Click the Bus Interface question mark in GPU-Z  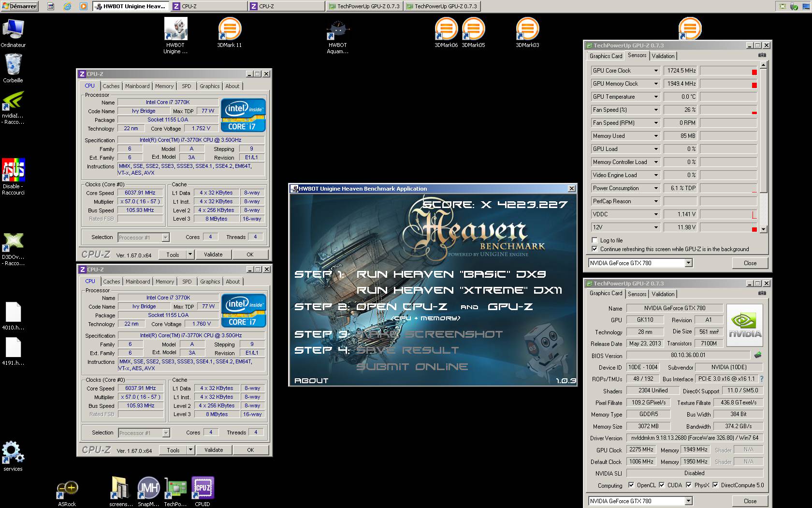(x=762, y=379)
